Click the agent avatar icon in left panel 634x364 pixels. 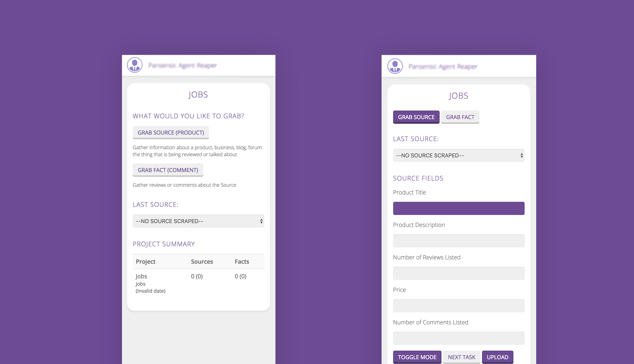pos(135,65)
